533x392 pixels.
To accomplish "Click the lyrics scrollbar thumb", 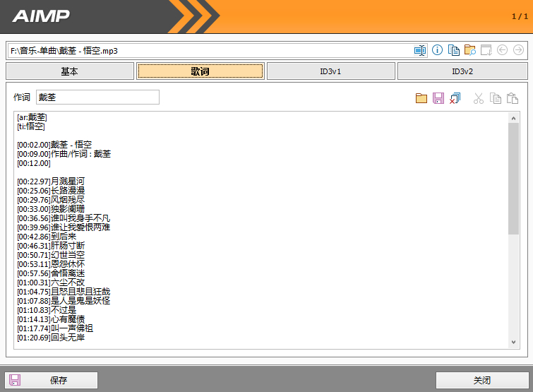I will pos(513,179).
